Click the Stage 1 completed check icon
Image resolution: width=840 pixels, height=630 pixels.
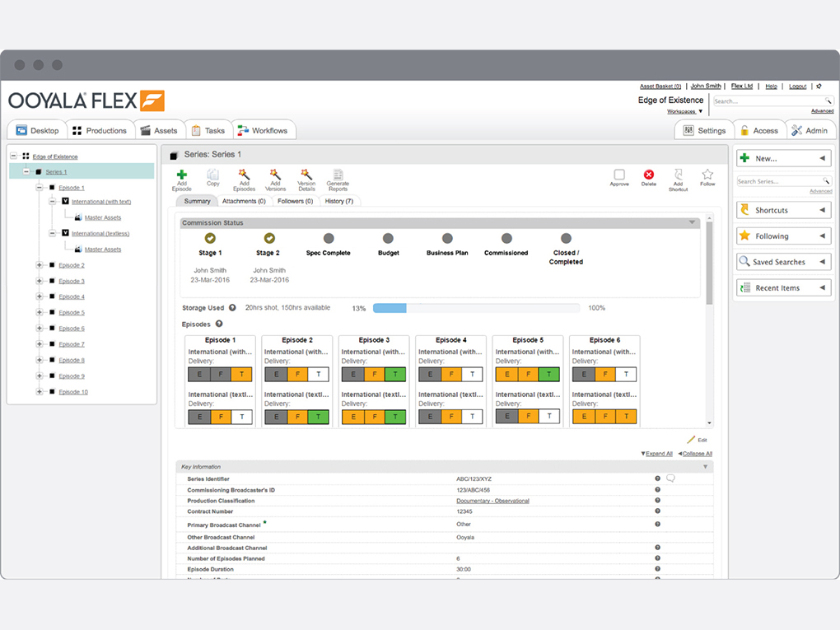[x=210, y=238]
